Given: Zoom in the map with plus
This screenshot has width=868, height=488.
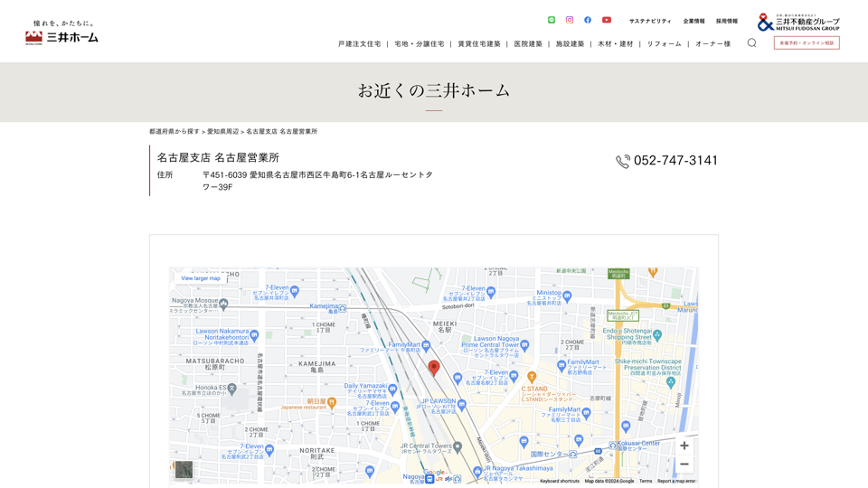Looking at the screenshot, I should tap(684, 446).
